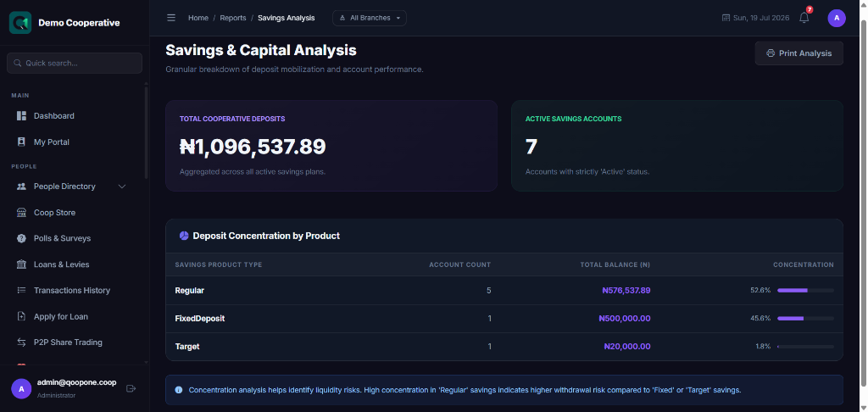Click the admin@qoopone.coop account label
This screenshot has width=868, height=412.
76,382
